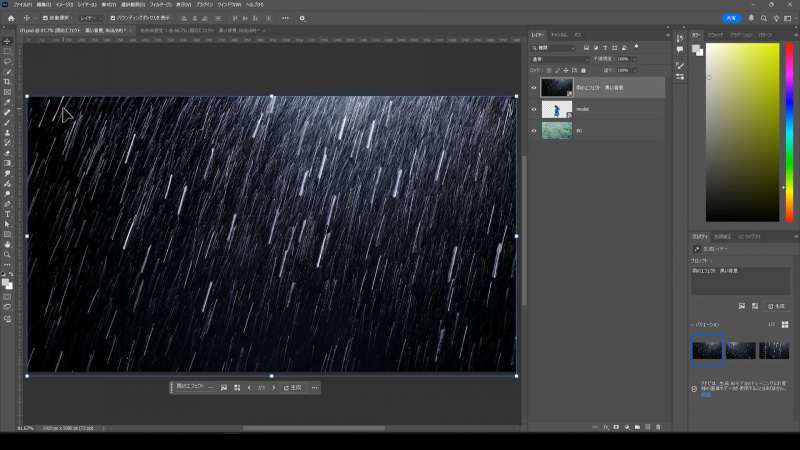This screenshot has height=450, width=800.
Task: Select the Lasso tool
Action: coord(7,61)
